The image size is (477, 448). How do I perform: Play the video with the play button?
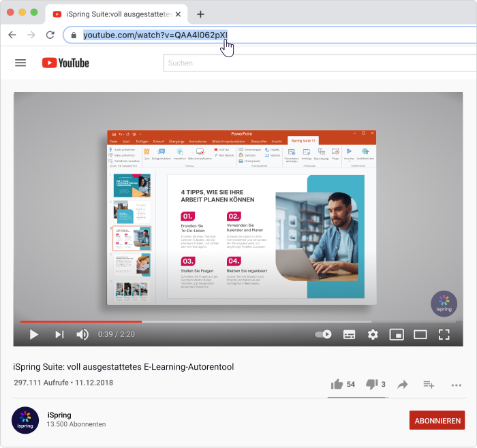[x=34, y=334]
